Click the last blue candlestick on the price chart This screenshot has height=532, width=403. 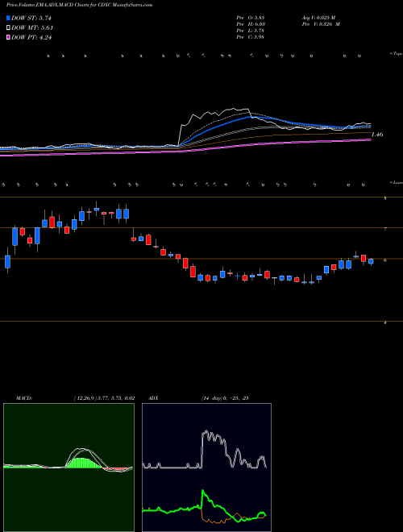pos(371,261)
